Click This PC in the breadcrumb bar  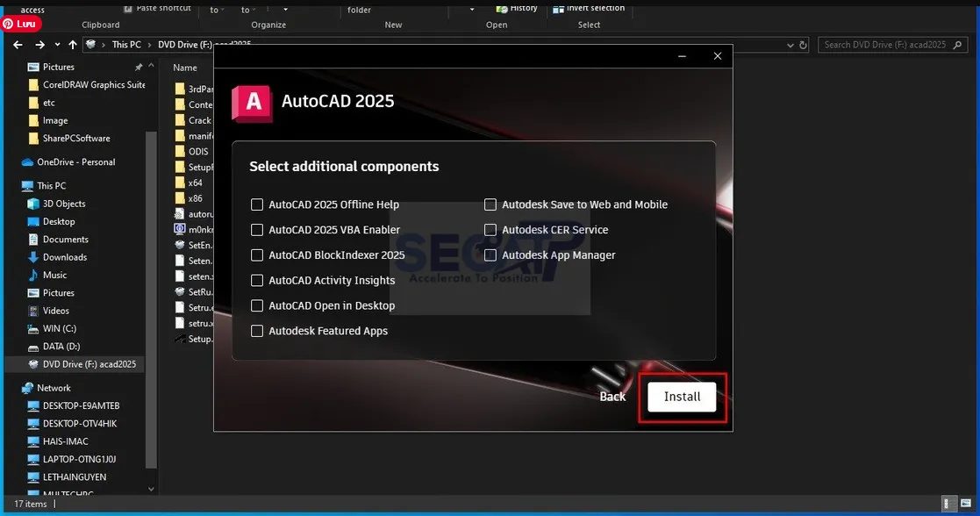pyautogui.click(x=126, y=44)
